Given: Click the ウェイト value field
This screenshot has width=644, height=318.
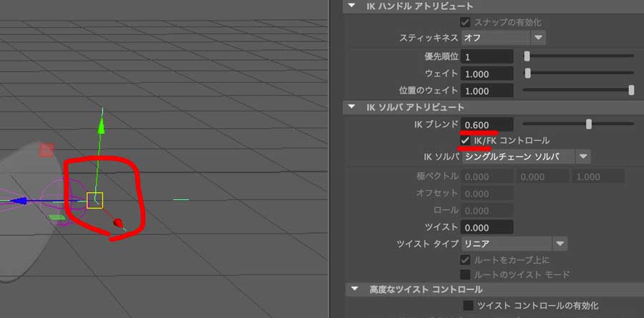Looking at the screenshot, I should pos(487,74).
